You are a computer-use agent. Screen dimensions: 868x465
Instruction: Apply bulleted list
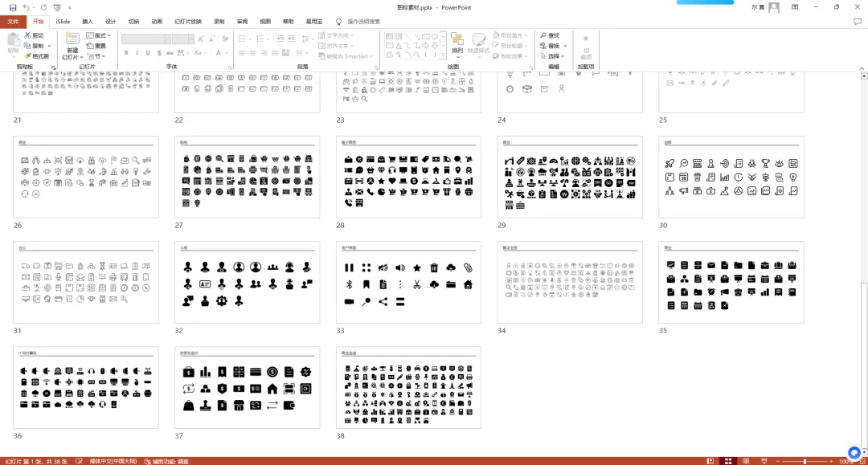(x=243, y=39)
